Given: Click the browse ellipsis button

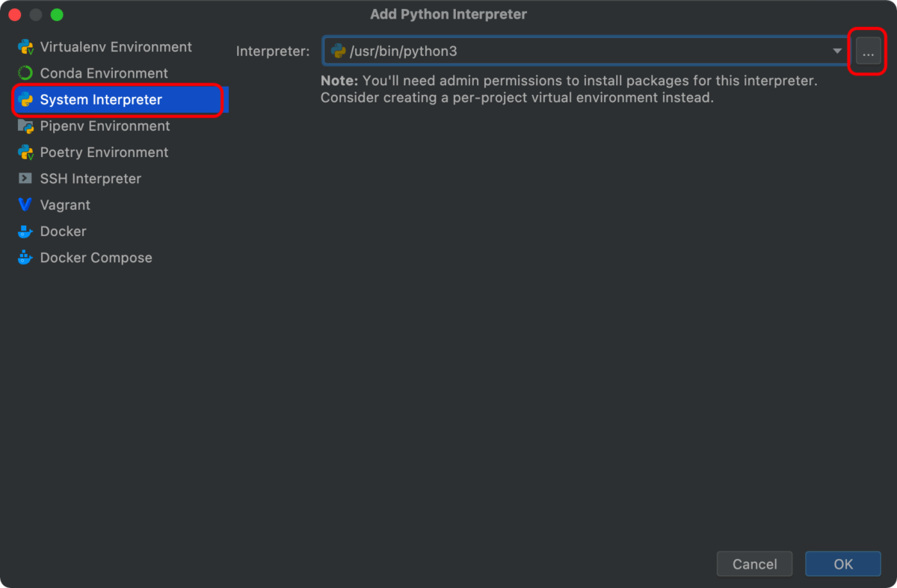Looking at the screenshot, I should tap(867, 51).
